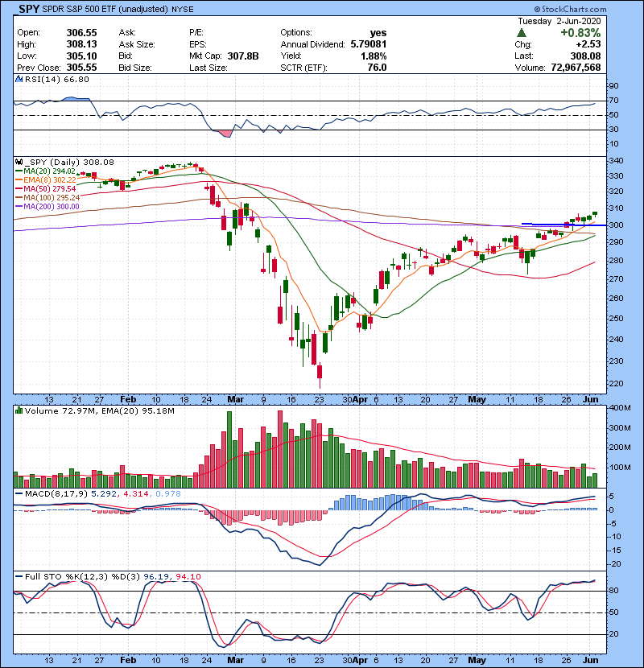Click the Options value yes
This screenshot has width=644, height=668.
pyautogui.click(x=378, y=33)
